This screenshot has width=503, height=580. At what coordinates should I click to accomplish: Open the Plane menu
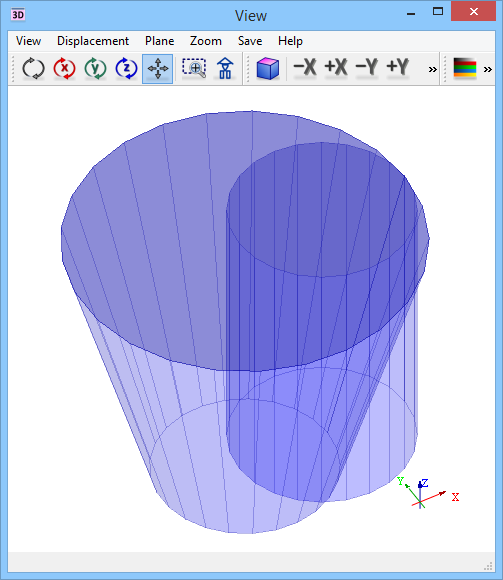159,41
